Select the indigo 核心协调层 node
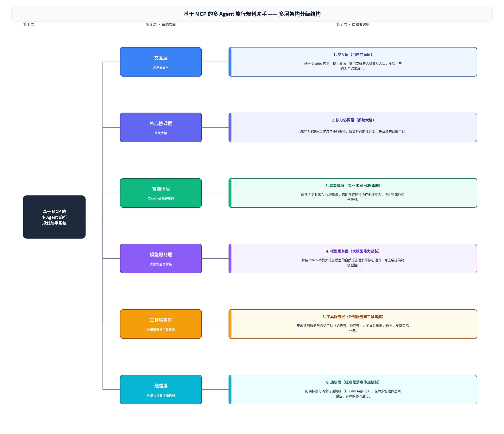 161,127
